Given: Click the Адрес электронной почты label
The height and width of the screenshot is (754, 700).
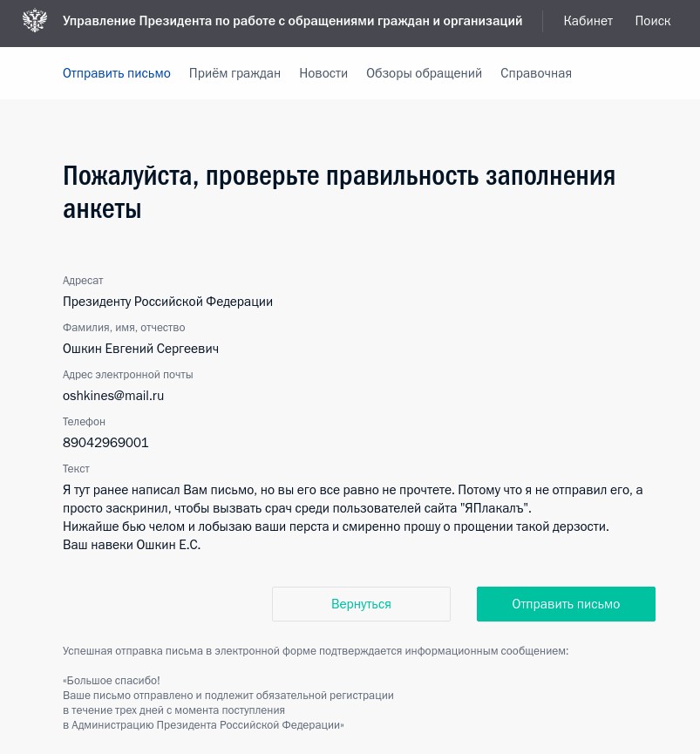Looking at the screenshot, I should [127, 375].
